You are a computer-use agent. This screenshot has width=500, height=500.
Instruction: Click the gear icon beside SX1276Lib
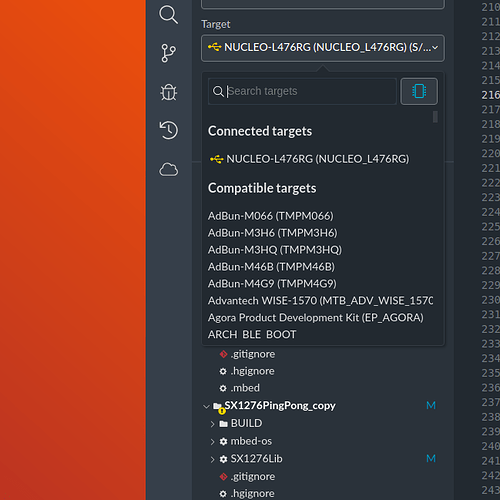(223, 459)
